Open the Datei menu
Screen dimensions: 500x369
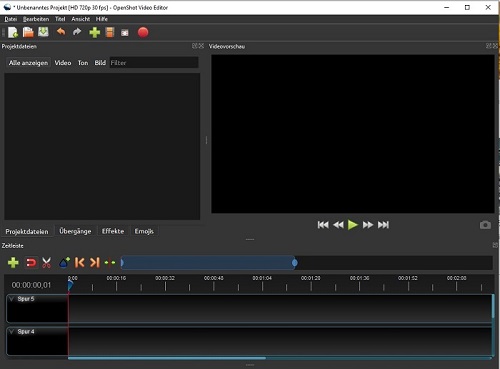click(10, 19)
